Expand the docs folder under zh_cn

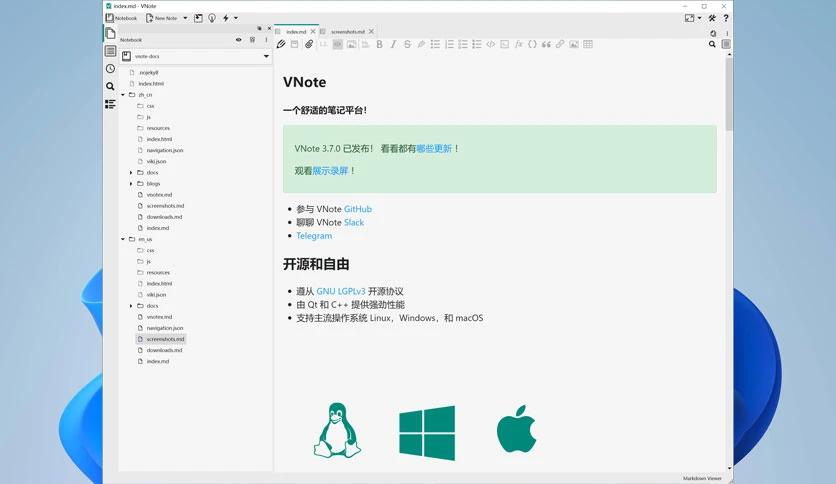[x=131, y=173]
